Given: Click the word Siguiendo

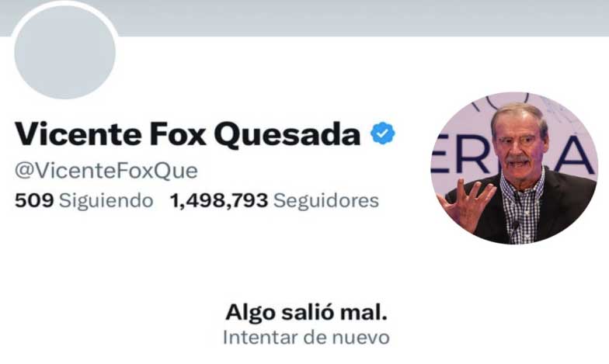Looking at the screenshot, I should 106,201.
